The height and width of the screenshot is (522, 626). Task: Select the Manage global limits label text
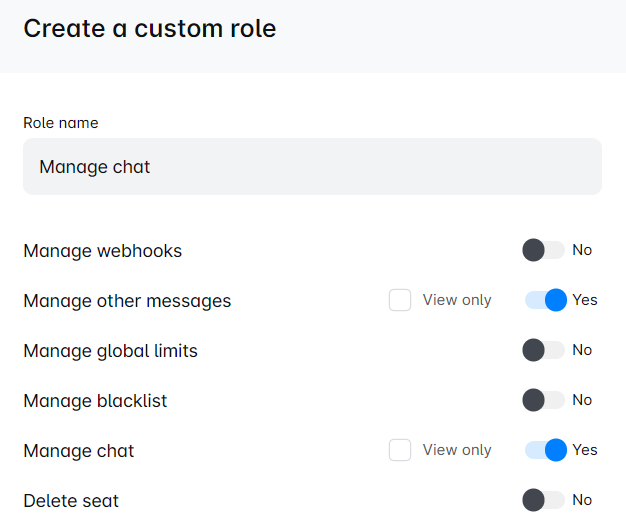click(x=111, y=351)
